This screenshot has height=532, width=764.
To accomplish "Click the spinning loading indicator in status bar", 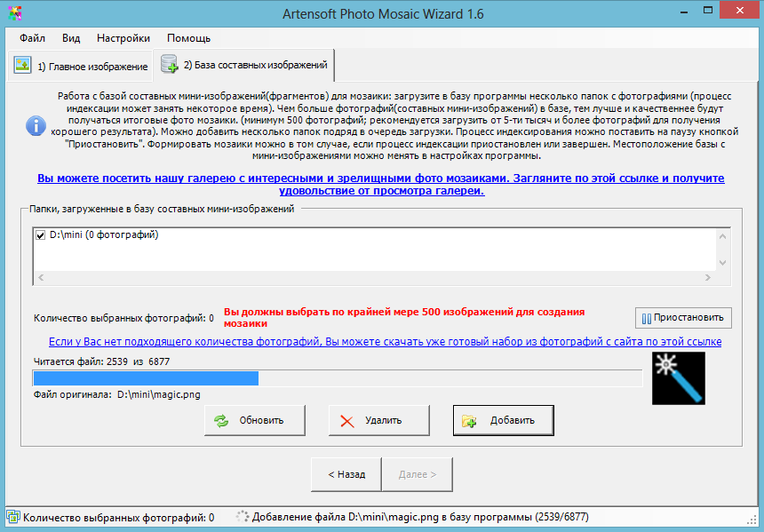I will coord(243,516).
